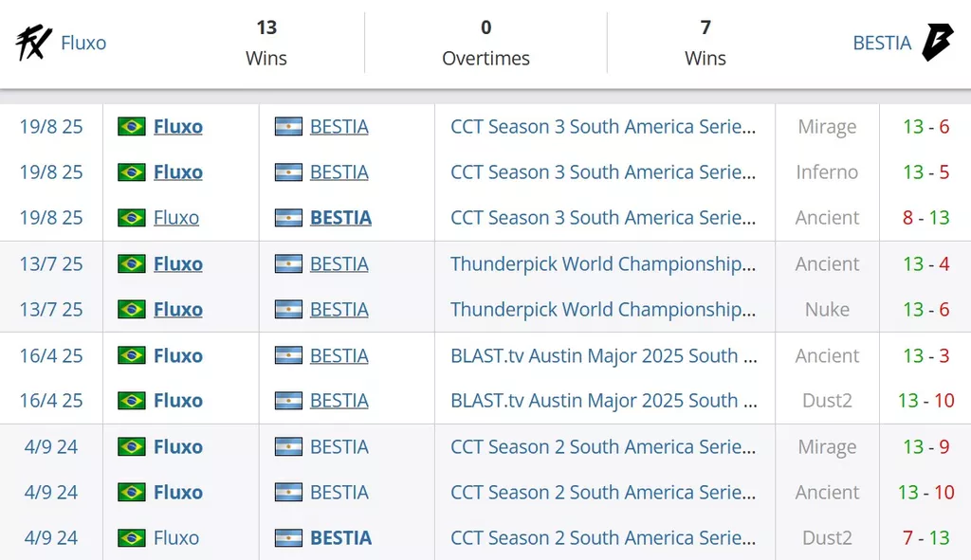Open BESTIA team page from header
The width and height of the screenshot is (971, 560).
pos(882,43)
